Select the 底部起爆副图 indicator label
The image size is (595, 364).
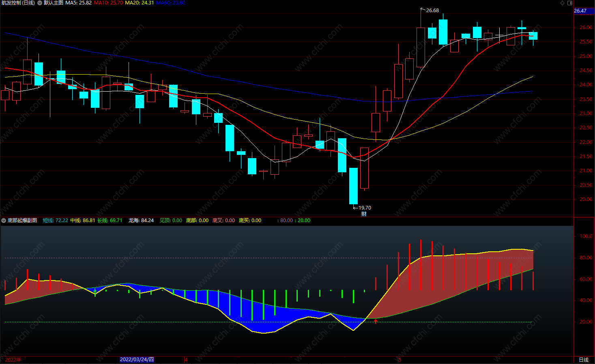22,221
